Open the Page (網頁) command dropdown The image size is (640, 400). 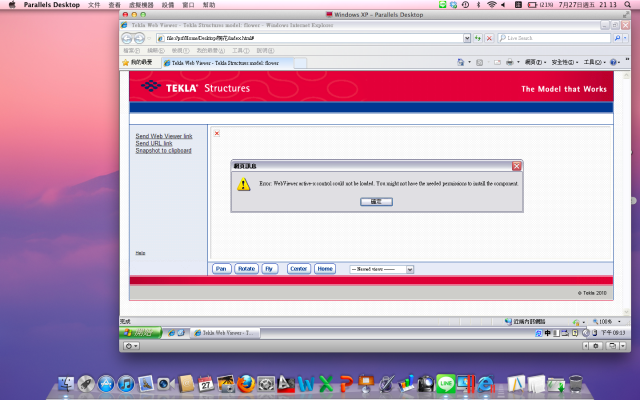click(x=536, y=62)
